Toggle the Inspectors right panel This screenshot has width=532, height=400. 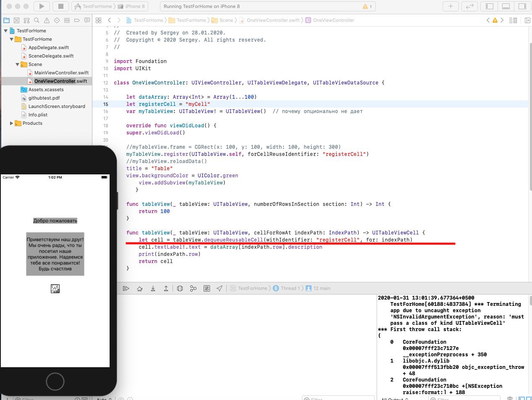522,6
